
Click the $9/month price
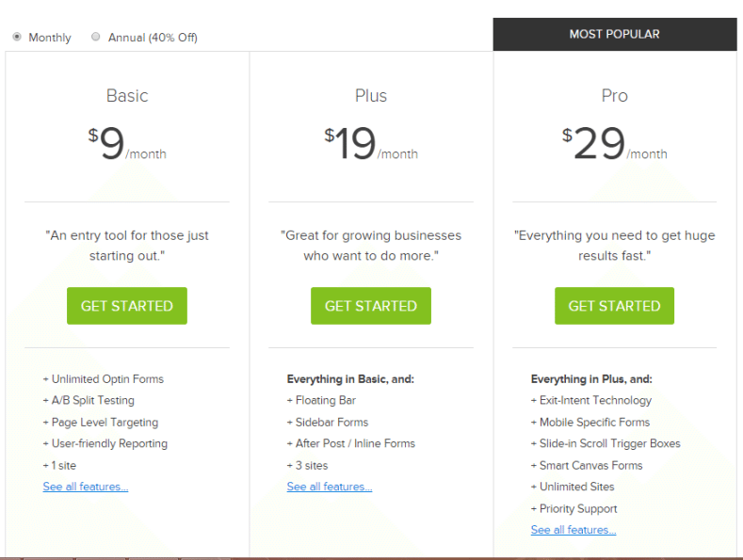tap(127, 143)
